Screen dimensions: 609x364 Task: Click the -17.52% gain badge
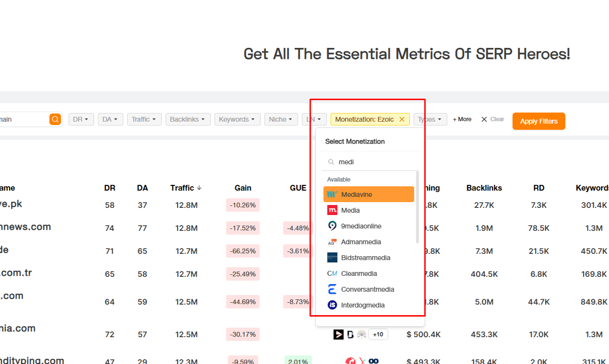tap(243, 228)
